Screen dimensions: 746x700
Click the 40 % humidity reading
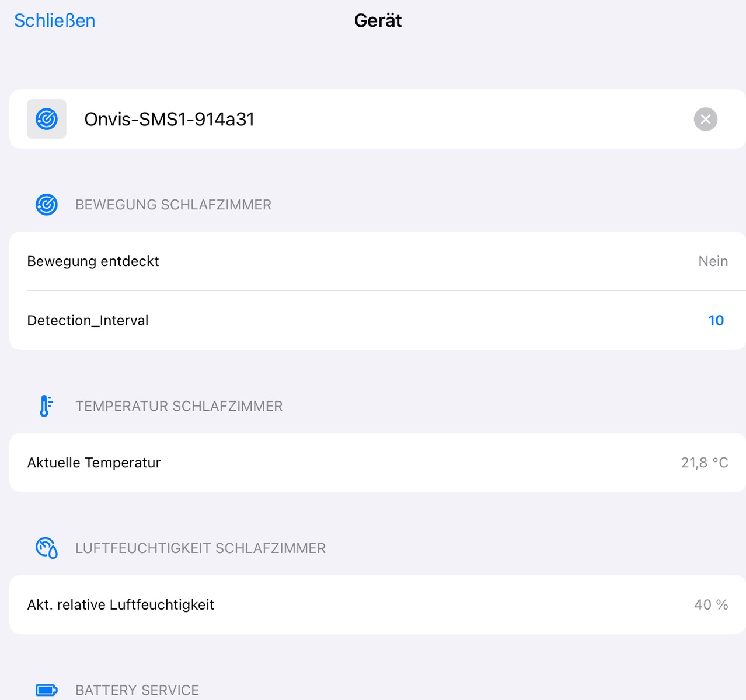pyautogui.click(x=710, y=605)
